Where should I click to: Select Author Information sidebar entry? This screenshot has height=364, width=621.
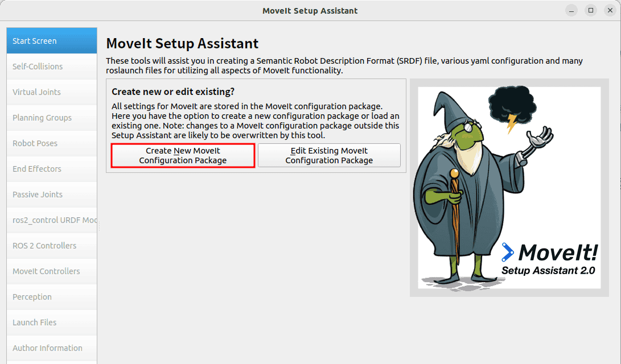click(x=51, y=348)
